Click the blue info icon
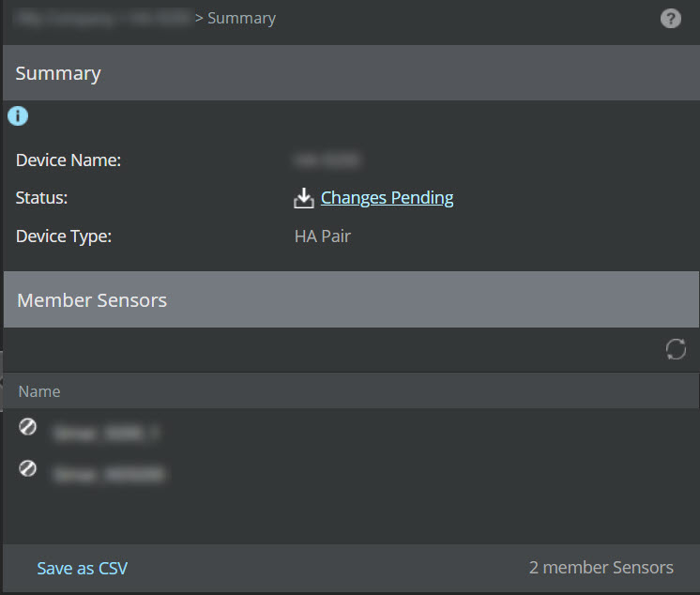This screenshot has height=595, width=700. click(18, 116)
